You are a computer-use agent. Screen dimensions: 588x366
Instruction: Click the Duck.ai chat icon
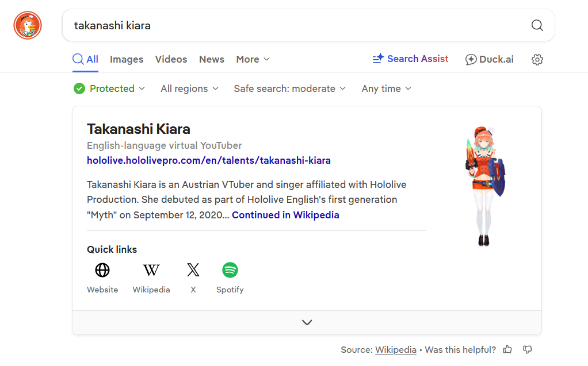click(x=471, y=59)
